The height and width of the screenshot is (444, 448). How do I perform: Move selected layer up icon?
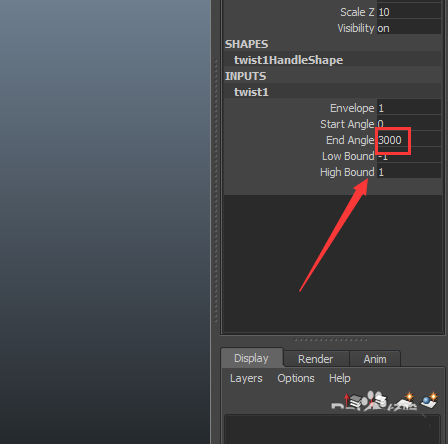353,401
